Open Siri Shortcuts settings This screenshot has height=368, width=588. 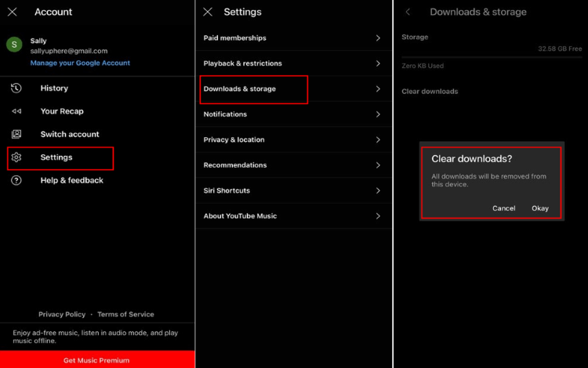[x=294, y=190]
